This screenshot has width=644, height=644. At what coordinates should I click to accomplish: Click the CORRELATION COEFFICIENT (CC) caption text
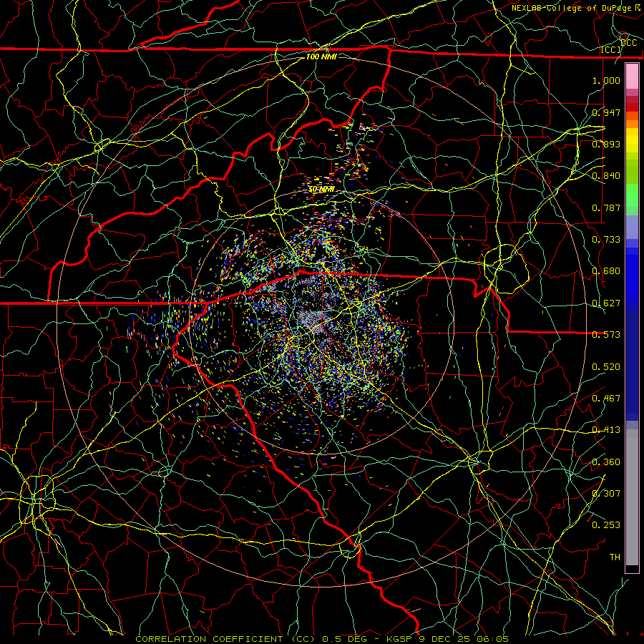click(225, 639)
